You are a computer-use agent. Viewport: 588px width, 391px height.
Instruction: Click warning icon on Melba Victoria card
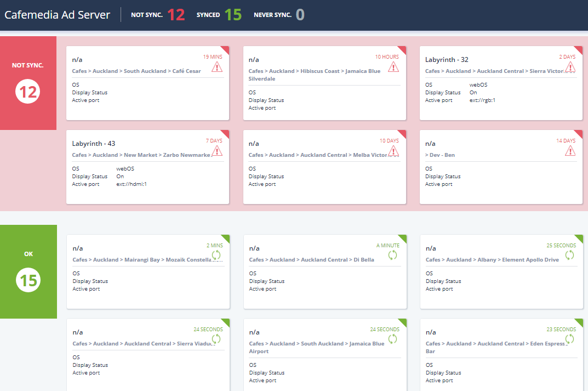coord(393,151)
